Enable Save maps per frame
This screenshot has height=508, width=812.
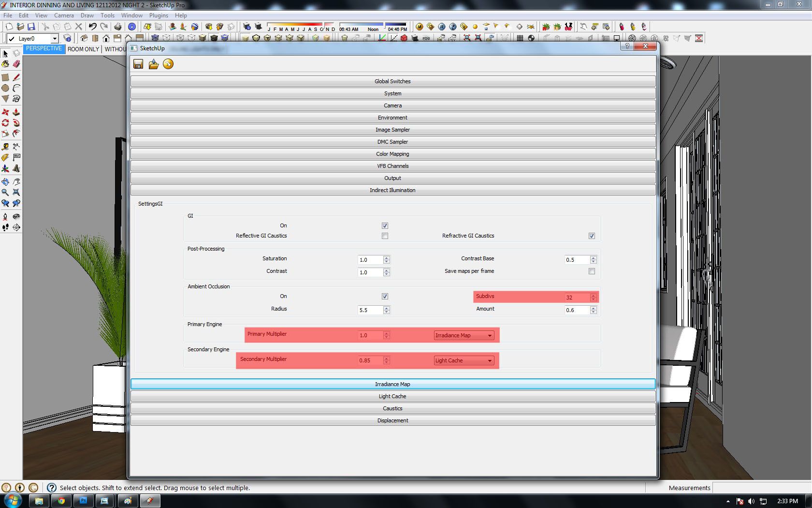pyautogui.click(x=592, y=271)
